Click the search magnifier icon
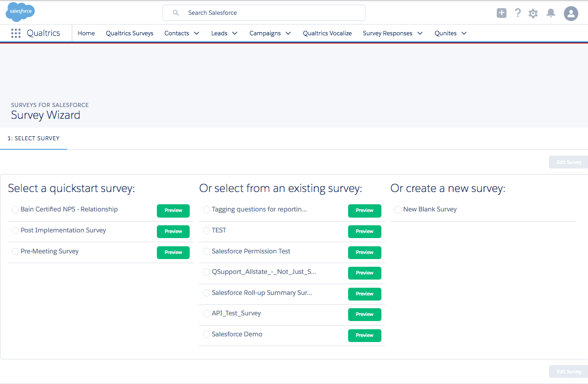 coord(175,13)
